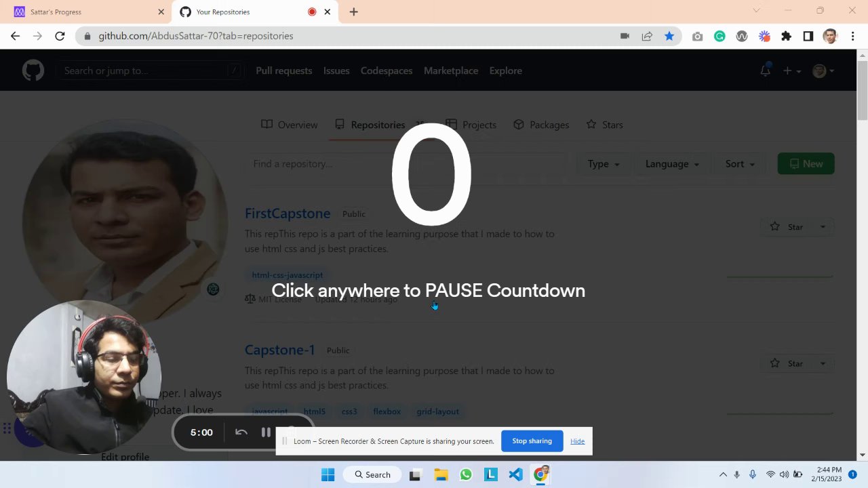Pause the Loom recording
The height and width of the screenshot is (488, 868).
[266, 432]
